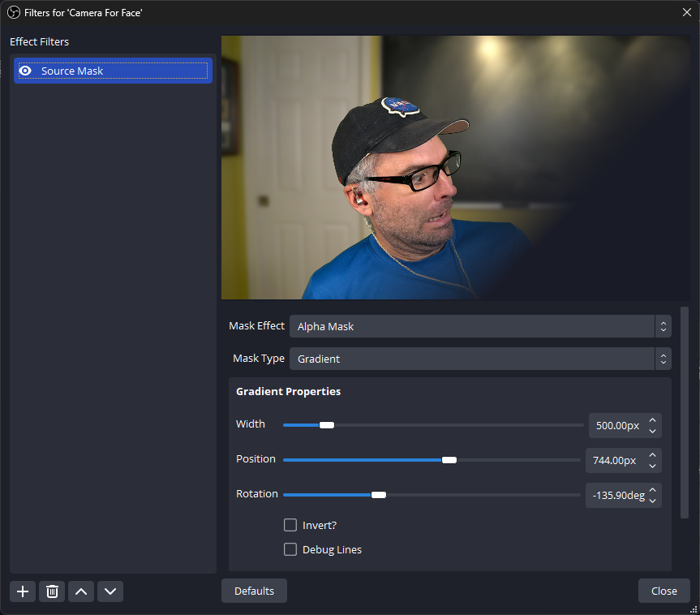
Task: Open the Mask Effect dropdown showing Alpha Mask
Action: point(480,325)
